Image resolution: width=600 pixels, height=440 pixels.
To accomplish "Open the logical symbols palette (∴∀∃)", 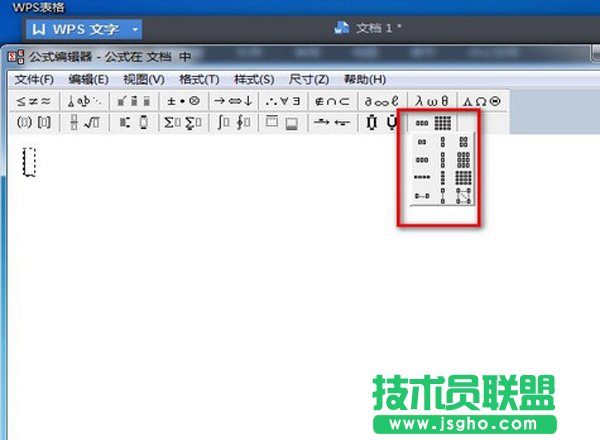I will [284, 101].
